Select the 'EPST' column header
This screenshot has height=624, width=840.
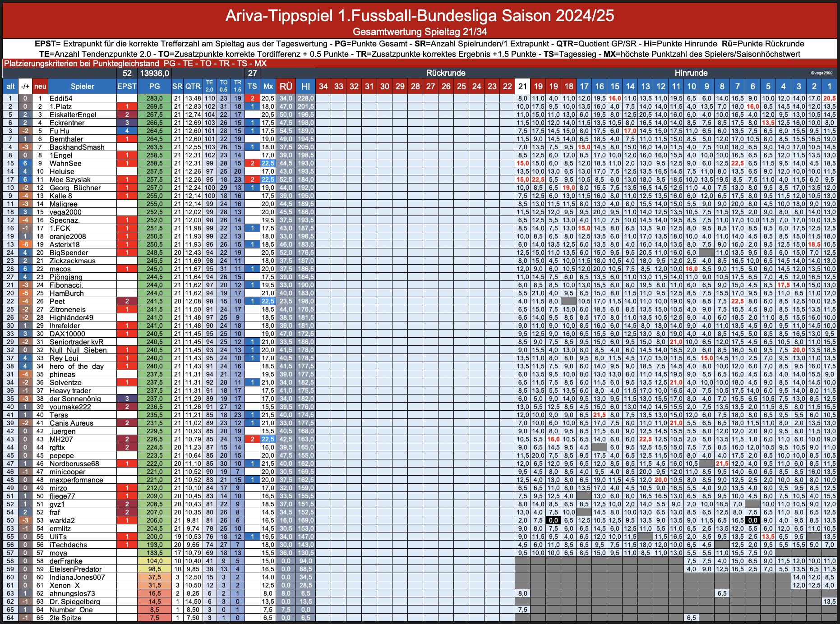click(x=127, y=86)
